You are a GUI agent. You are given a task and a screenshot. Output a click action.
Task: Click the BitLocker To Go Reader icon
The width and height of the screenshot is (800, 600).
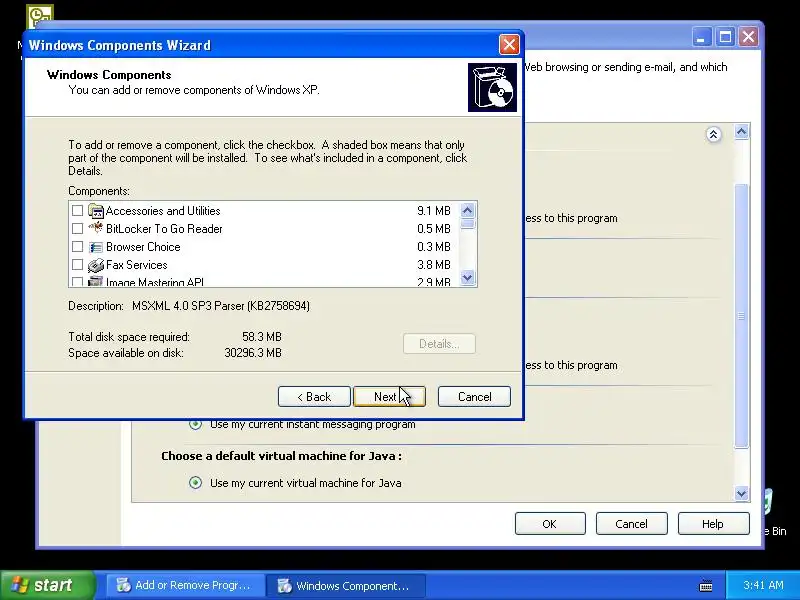pos(95,228)
